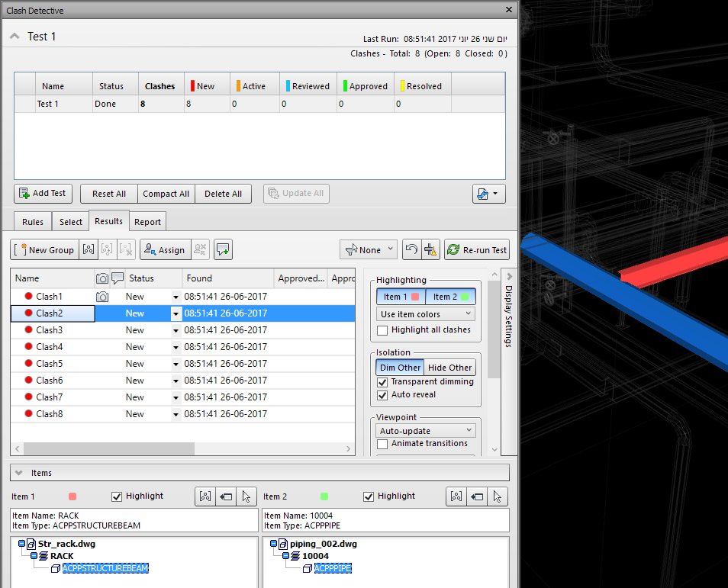Collapse the Str_rack.dwg tree node
Image resolution: width=728 pixels, height=588 pixels.
coord(22,544)
